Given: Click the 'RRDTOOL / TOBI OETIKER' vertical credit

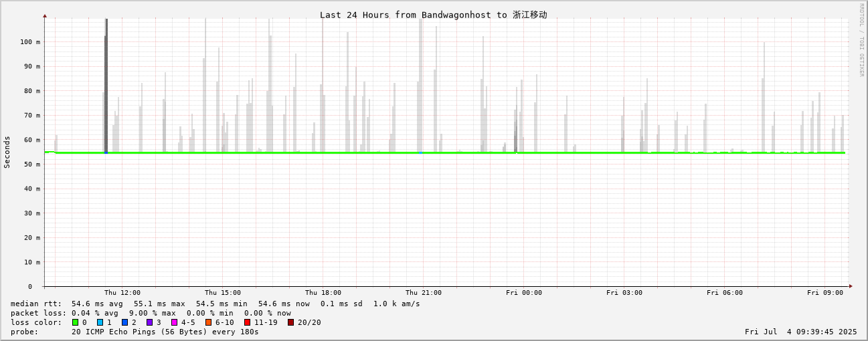Looking at the screenshot, I should coord(862,39).
